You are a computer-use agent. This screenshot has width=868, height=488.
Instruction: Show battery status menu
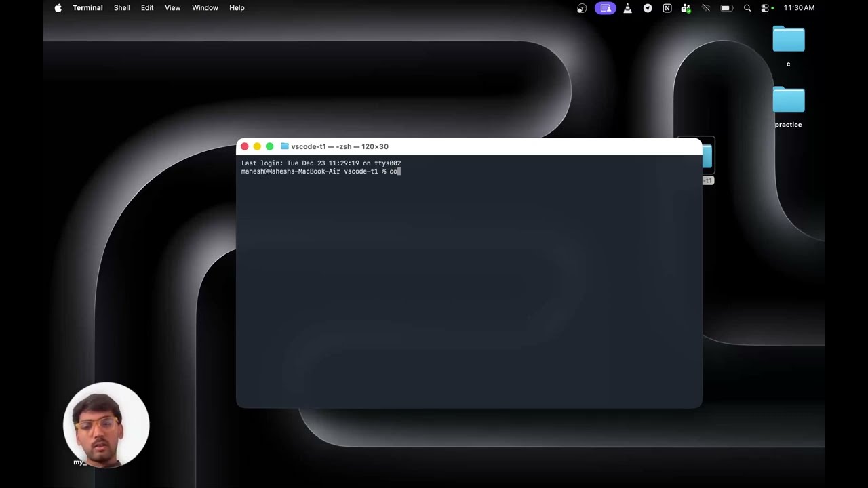pos(726,8)
